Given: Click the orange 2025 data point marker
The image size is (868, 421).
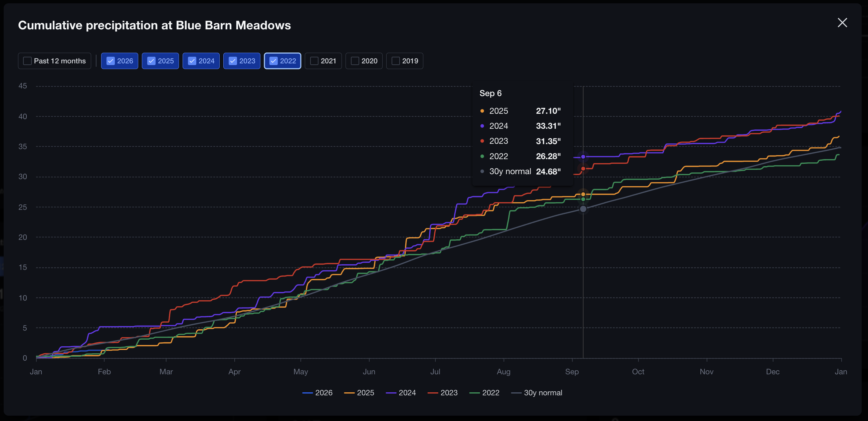Looking at the screenshot, I should point(583,194).
